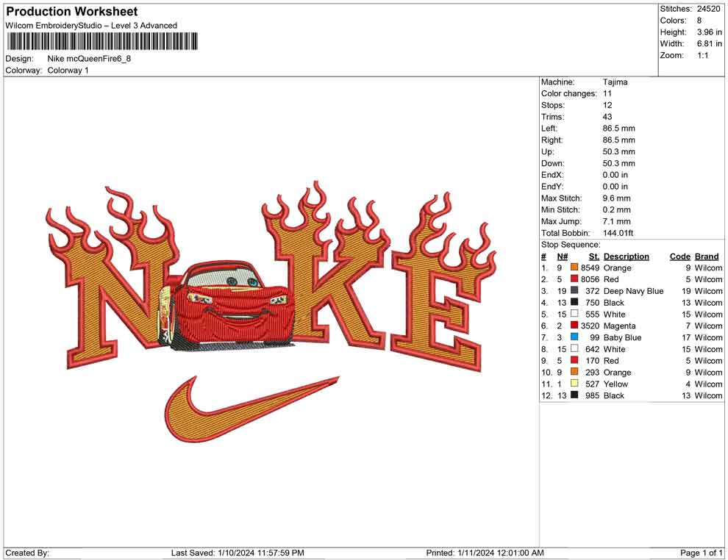Click the White swatch for stop 8
Viewport: 728px width, 560px height.
(x=574, y=348)
